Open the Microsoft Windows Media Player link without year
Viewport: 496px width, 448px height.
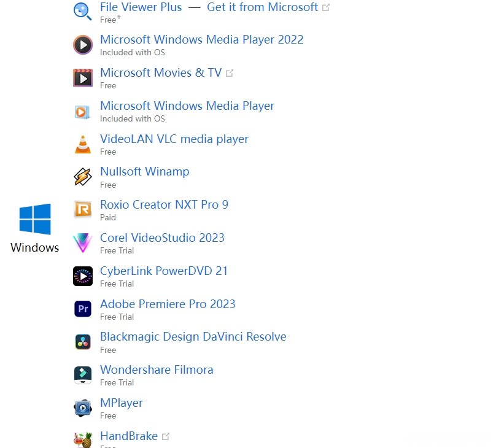point(187,106)
